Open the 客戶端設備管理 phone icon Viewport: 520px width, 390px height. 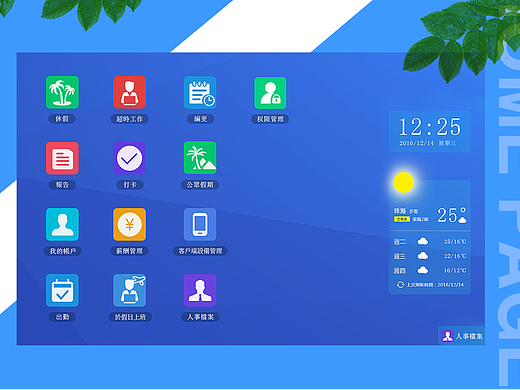pyautogui.click(x=200, y=224)
